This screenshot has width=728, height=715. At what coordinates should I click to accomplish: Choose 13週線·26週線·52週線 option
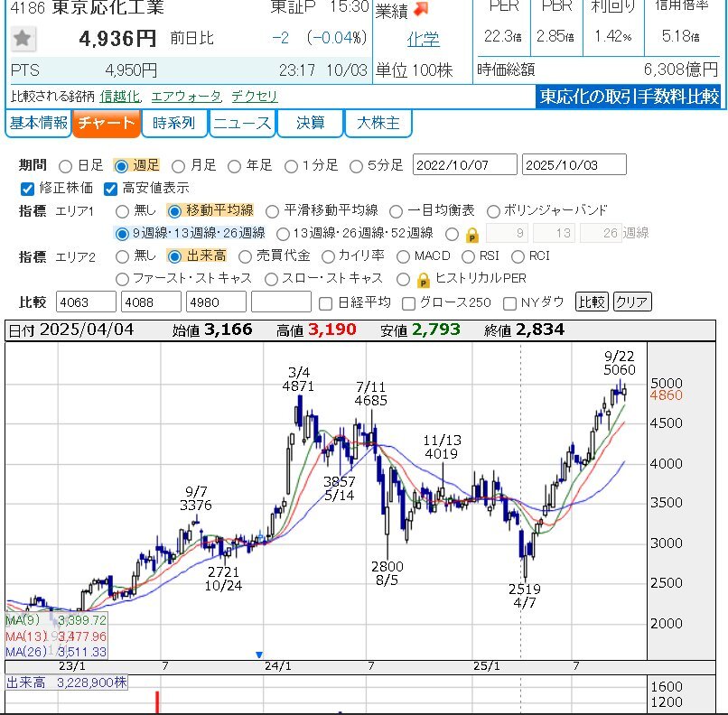coord(283,234)
